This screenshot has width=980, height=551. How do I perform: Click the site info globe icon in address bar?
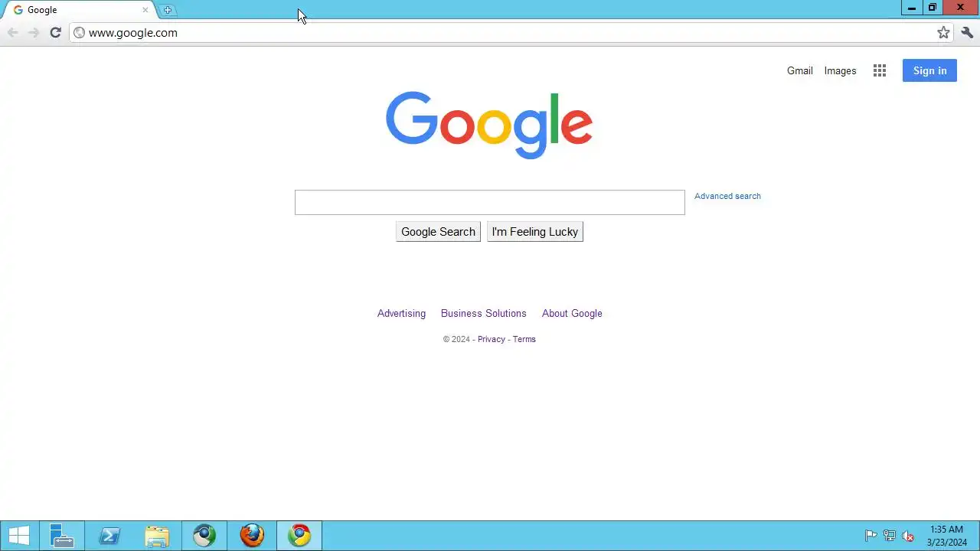[79, 33]
